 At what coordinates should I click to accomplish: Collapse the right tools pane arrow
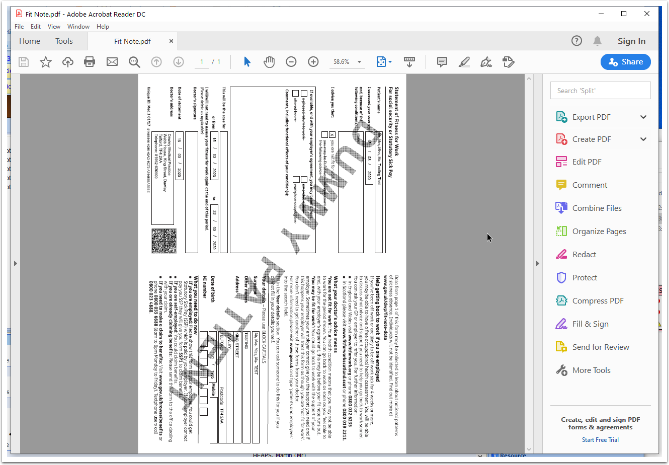537,264
